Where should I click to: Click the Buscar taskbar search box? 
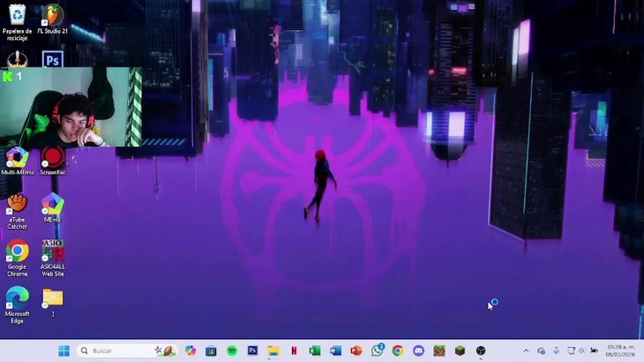click(x=127, y=350)
